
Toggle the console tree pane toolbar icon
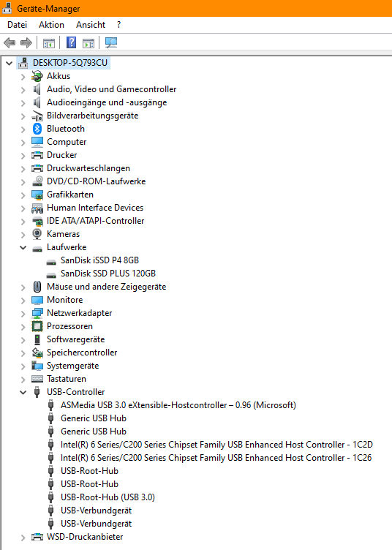(49, 43)
